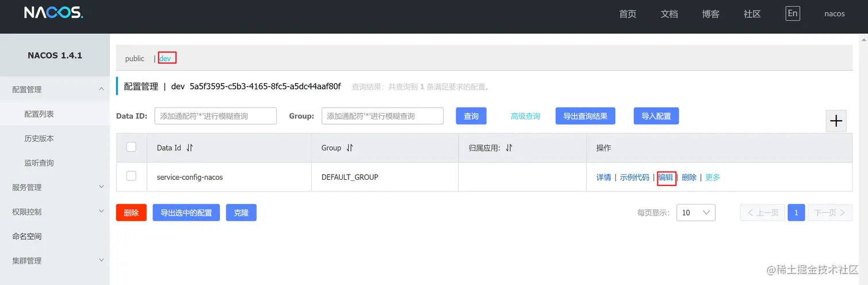Open 历史版本 in the sidebar

[x=39, y=138]
